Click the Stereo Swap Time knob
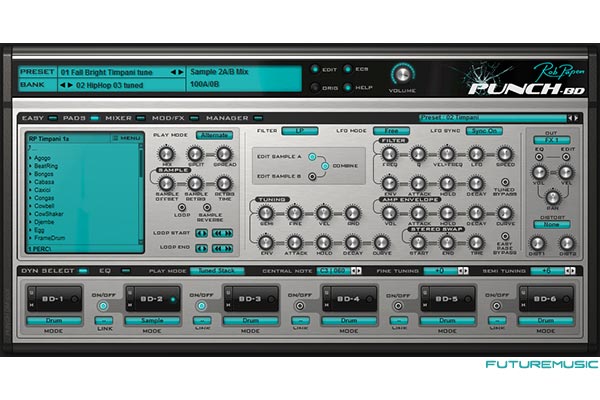The height and width of the screenshot is (400, 600). [476, 242]
